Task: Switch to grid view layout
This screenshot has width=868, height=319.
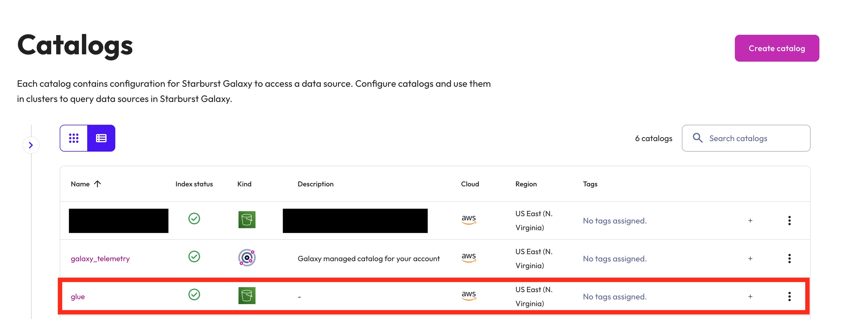Action: tap(73, 138)
